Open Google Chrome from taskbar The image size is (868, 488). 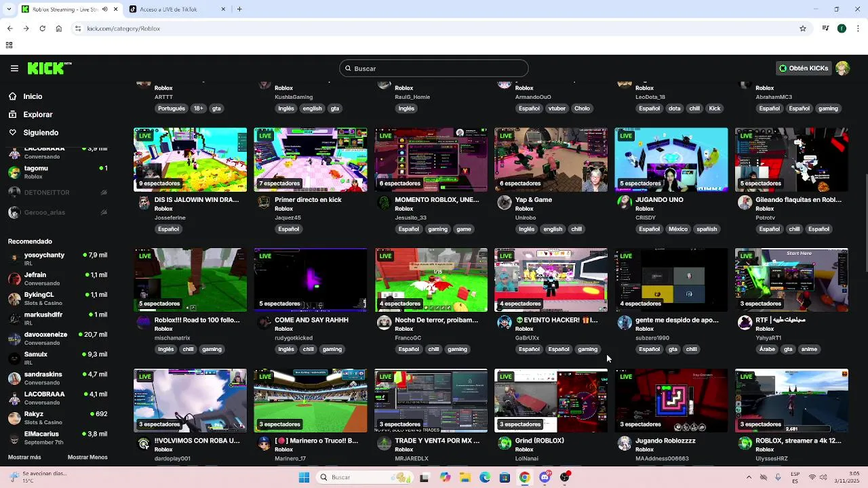coord(524,477)
